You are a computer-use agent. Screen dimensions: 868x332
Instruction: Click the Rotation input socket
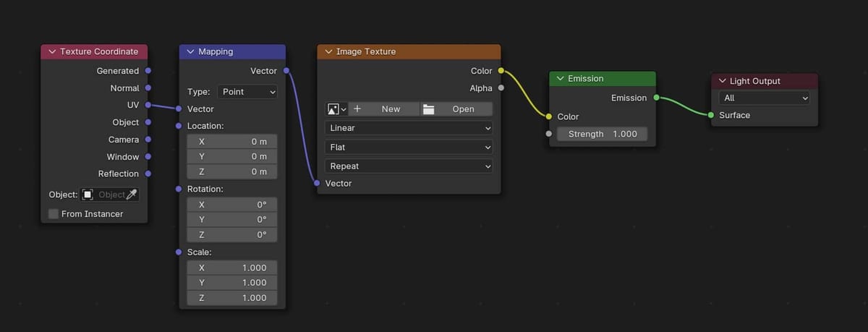click(179, 189)
